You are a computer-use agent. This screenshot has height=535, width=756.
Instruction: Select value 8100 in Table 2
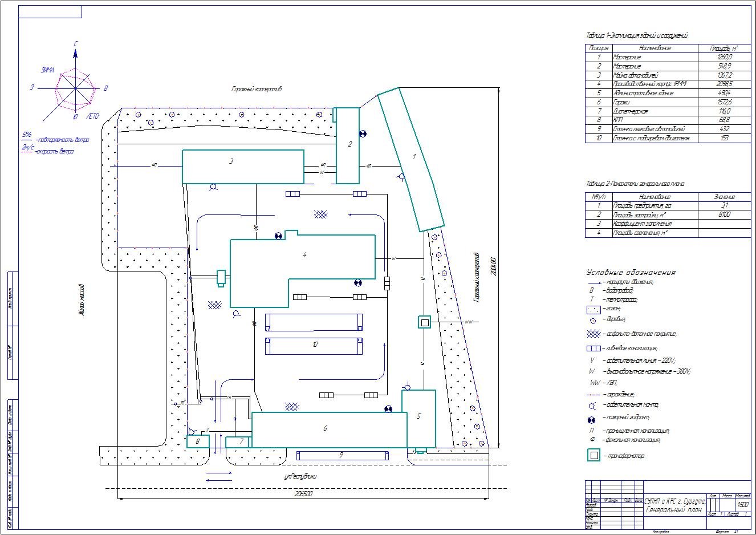click(724, 215)
